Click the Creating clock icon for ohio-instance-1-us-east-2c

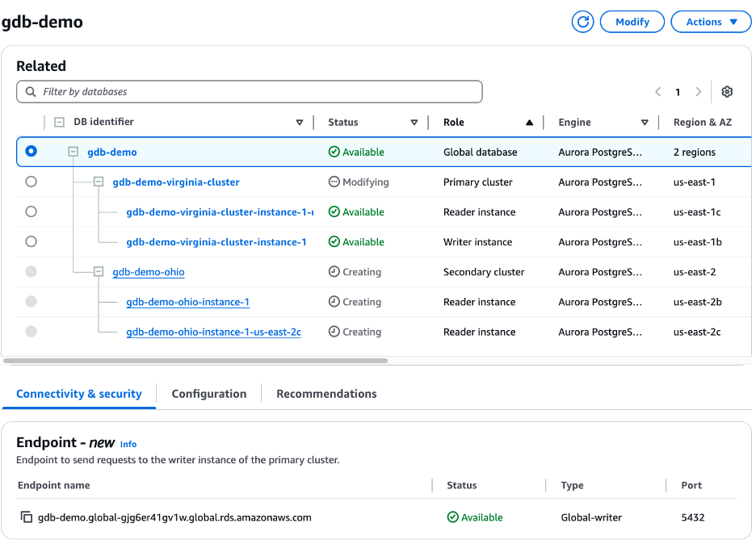coord(334,332)
